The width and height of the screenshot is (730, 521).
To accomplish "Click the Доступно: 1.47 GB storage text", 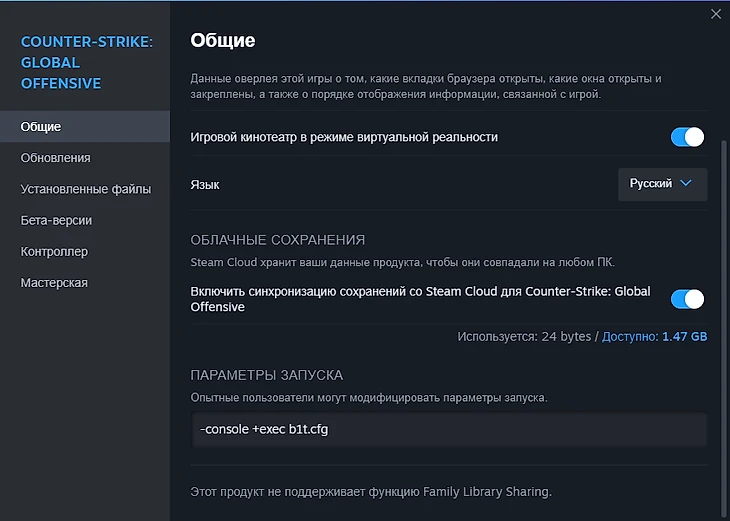I will click(x=655, y=337).
